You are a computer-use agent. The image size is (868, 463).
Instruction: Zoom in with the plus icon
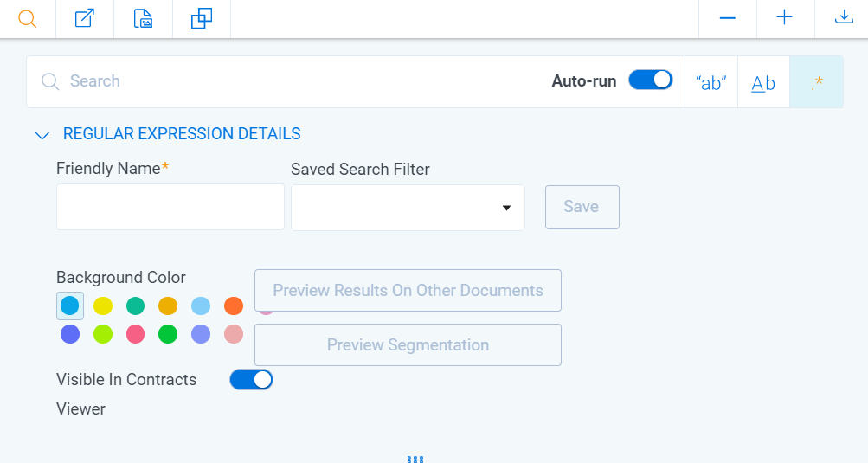click(x=784, y=17)
